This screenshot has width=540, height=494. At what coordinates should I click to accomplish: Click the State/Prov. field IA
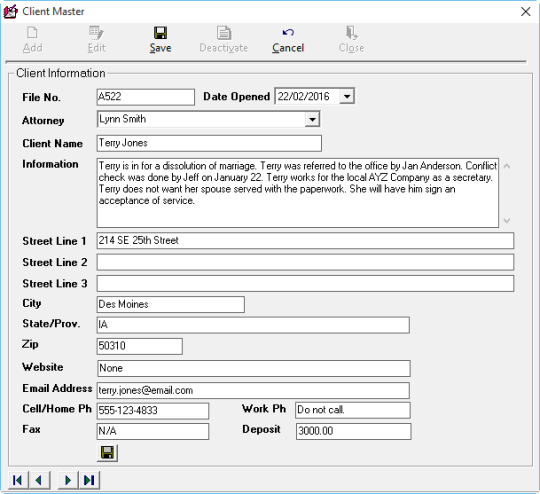pyautogui.click(x=253, y=325)
